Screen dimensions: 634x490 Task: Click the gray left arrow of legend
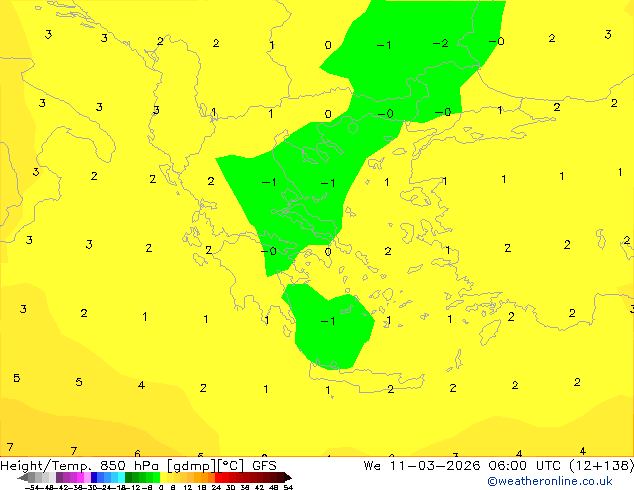click(23, 478)
